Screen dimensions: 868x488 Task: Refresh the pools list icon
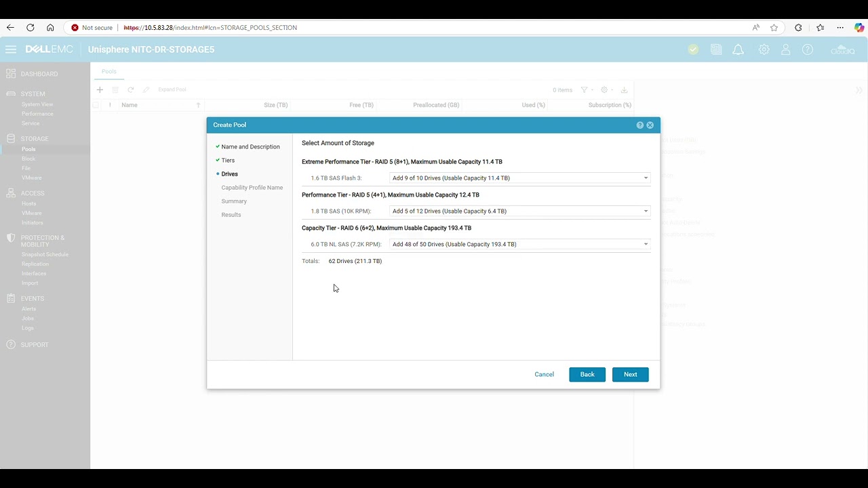(131, 89)
